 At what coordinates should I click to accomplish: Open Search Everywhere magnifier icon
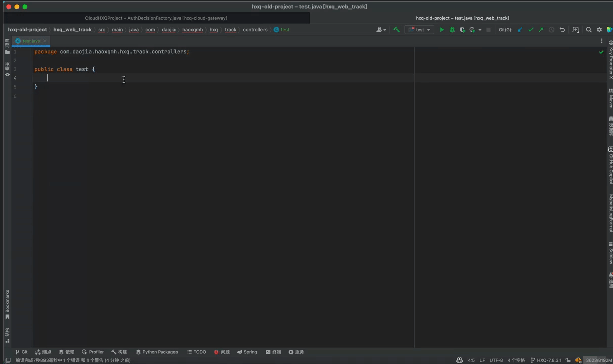tap(589, 30)
